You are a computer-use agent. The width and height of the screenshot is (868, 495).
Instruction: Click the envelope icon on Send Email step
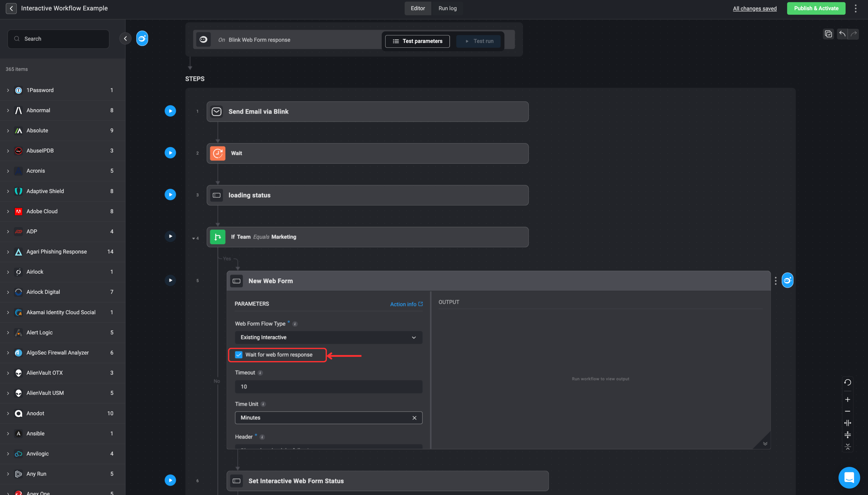217,112
